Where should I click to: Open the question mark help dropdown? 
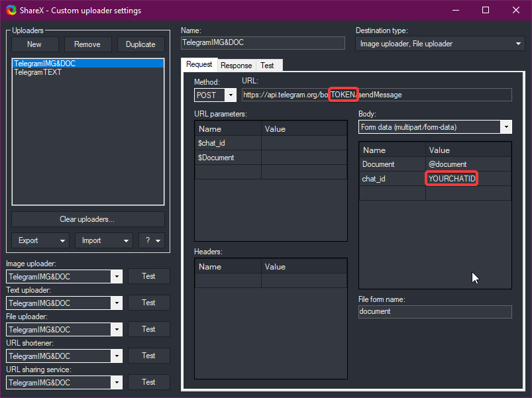pyautogui.click(x=152, y=240)
